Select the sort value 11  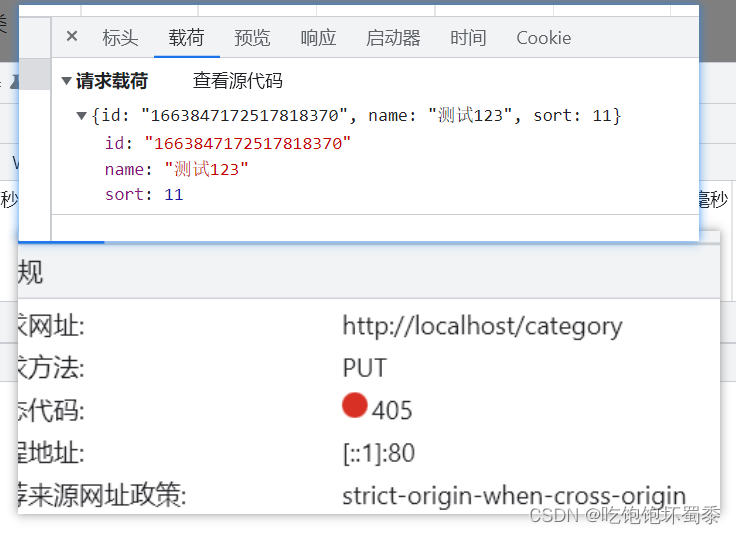(x=173, y=194)
